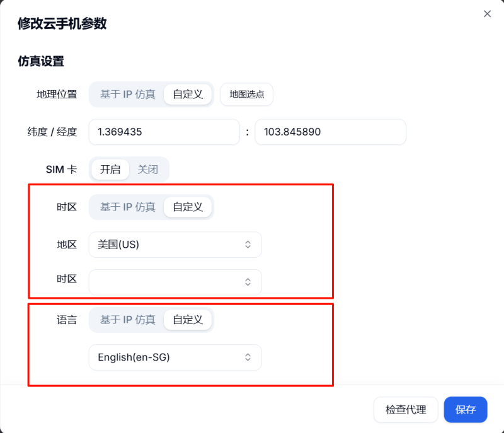Image resolution: width=504 pixels, height=433 pixels.
Task: Switch 语言 mode to 基于 IP 仿真
Action: (x=127, y=320)
